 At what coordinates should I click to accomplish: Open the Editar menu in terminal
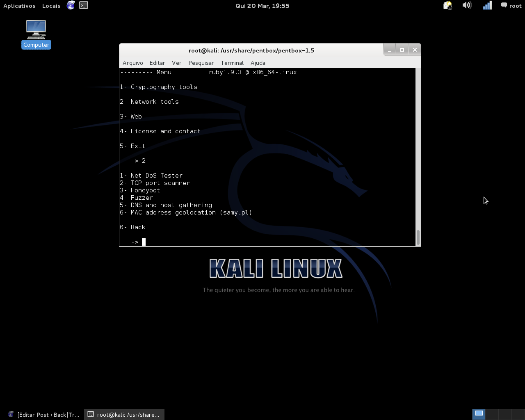[x=157, y=63]
